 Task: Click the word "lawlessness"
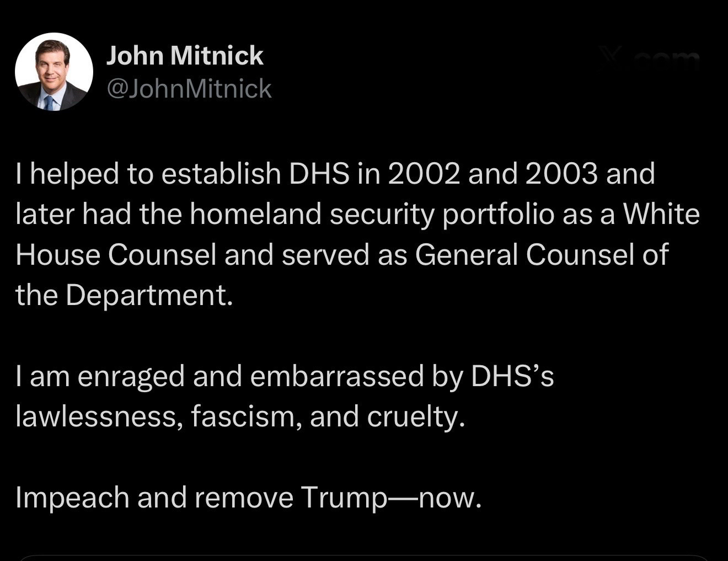[99, 416]
